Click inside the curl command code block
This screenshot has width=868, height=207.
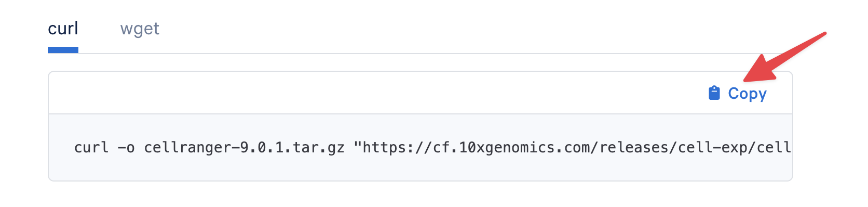(421, 147)
